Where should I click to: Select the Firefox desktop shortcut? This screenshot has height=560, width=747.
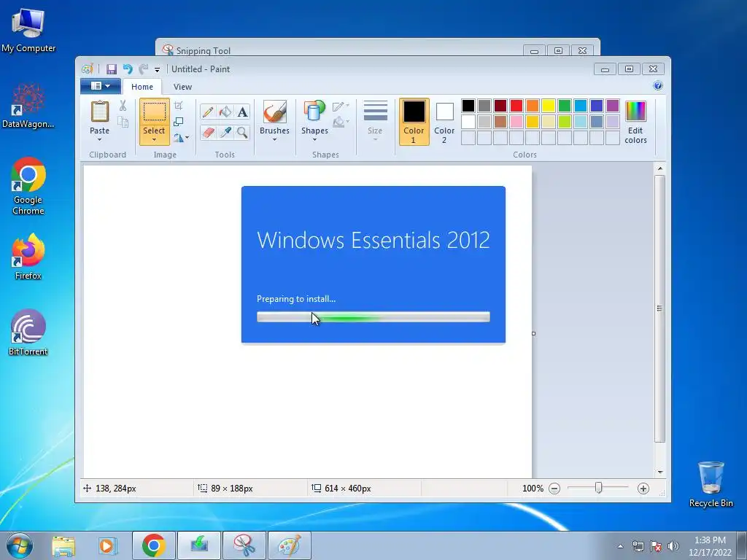click(28, 256)
